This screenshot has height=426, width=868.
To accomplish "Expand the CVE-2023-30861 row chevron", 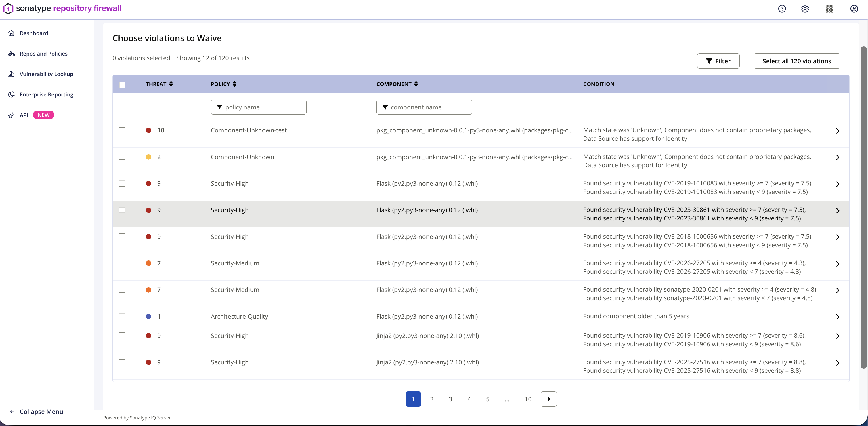I will (x=837, y=211).
